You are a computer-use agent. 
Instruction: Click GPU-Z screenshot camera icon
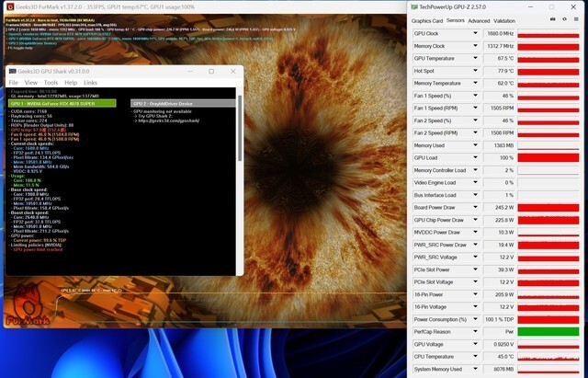click(553, 19)
